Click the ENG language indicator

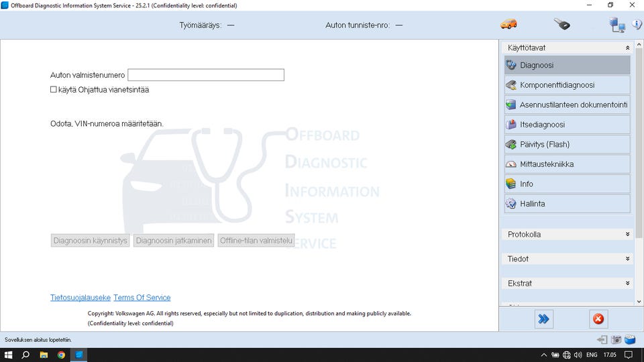592,355
